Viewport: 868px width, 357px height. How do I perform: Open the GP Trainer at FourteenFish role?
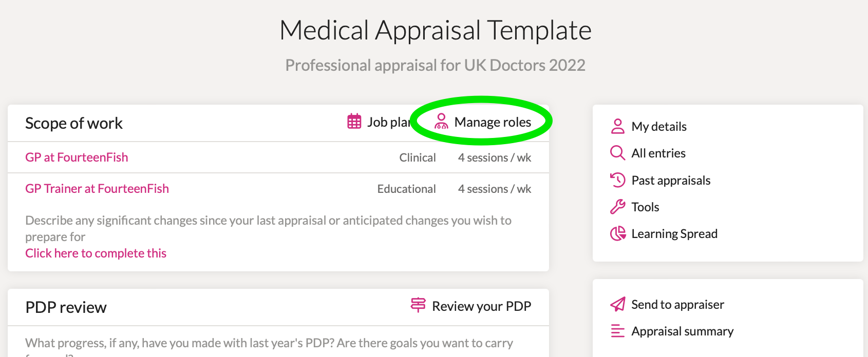click(x=97, y=189)
